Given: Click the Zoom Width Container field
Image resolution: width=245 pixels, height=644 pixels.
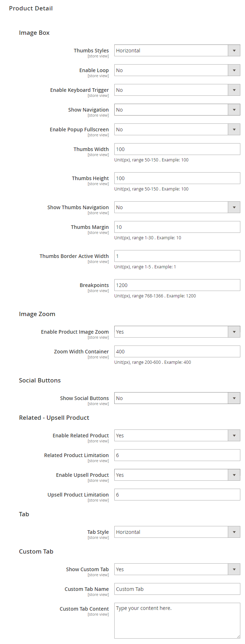Looking at the screenshot, I should click(177, 352).
